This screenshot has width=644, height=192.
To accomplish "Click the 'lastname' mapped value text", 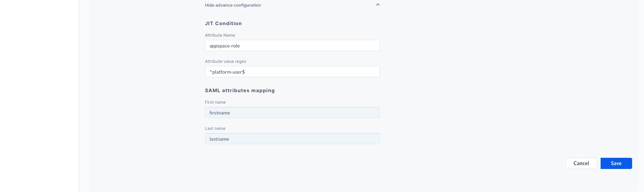I will (x=219, y=139).
